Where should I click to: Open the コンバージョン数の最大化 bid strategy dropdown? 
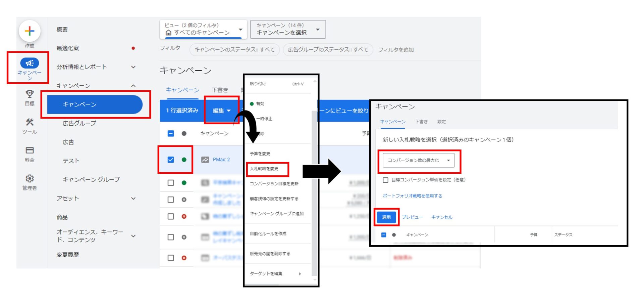pos(418,160)
